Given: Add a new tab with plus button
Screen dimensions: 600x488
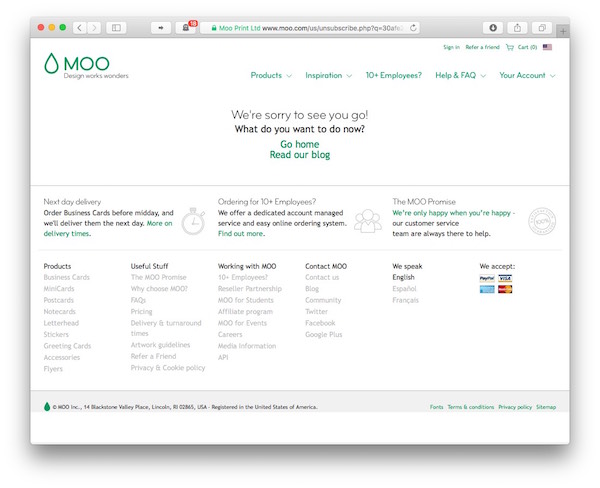Looking at the screenshot, I should tap(563, 31).
